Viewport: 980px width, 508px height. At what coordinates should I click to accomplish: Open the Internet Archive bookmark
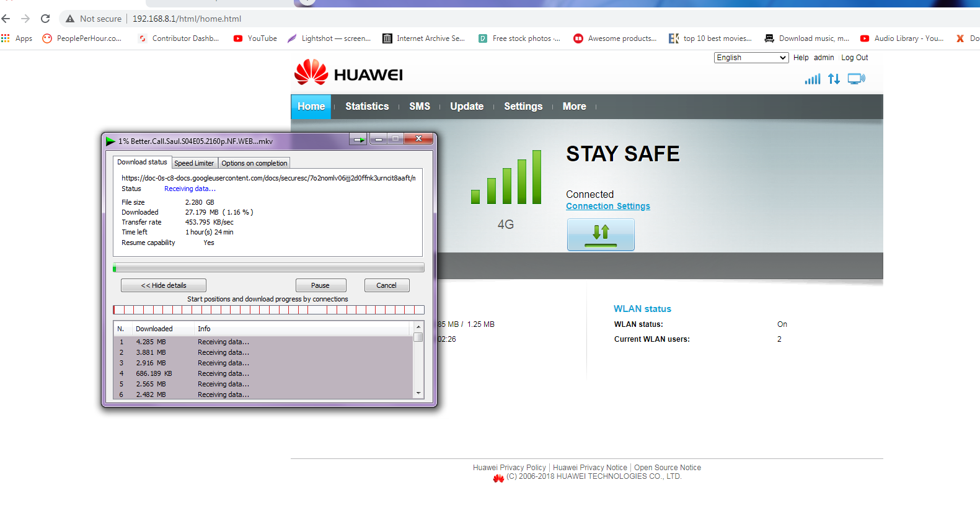click(x=423, y=38)
